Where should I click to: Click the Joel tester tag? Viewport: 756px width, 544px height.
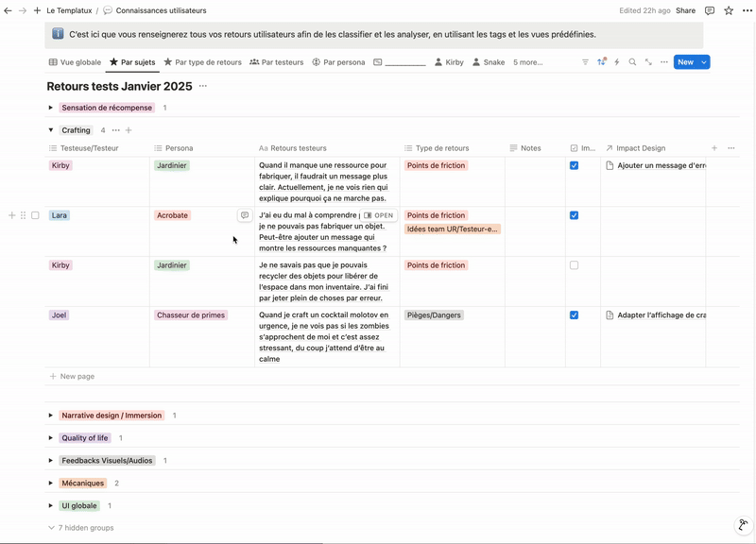[59, 315]
